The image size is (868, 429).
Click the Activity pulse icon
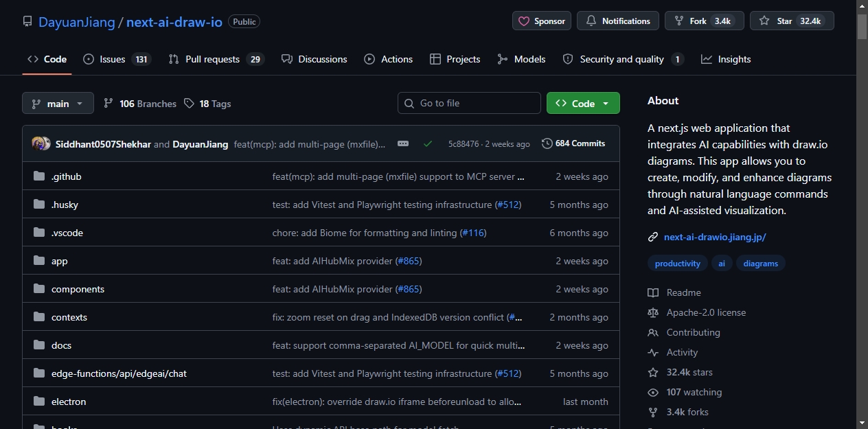653,353
